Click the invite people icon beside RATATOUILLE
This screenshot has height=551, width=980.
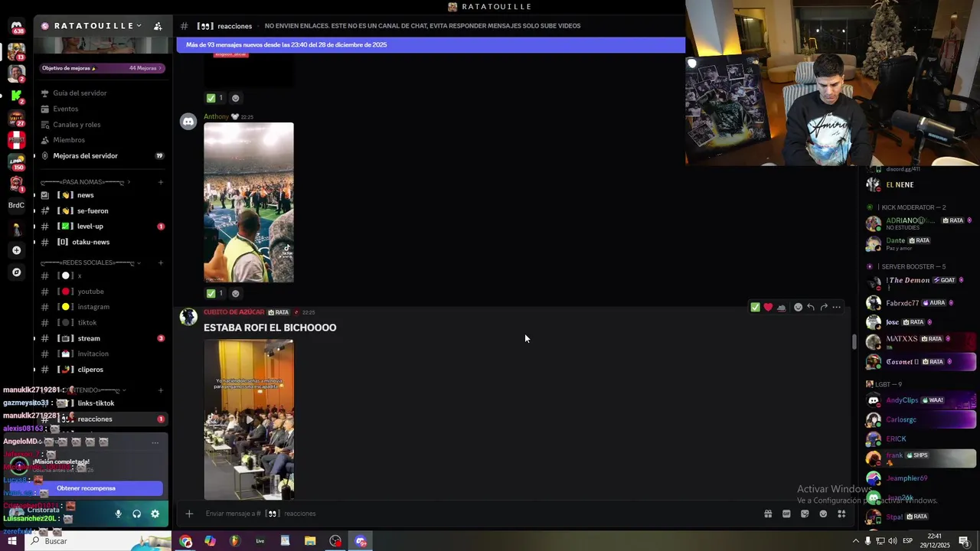click(158, 26)
